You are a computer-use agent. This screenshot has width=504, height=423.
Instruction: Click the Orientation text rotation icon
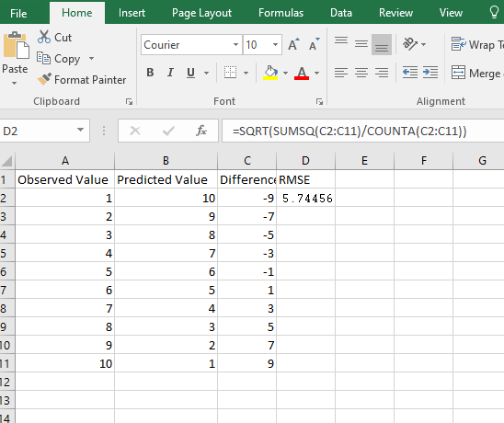coord(410,44)
